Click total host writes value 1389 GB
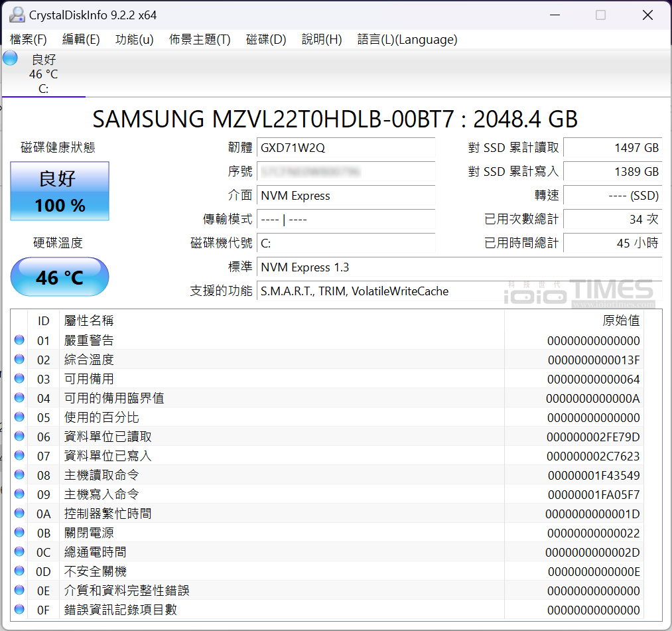672x631 pixels. click(613, 172)
